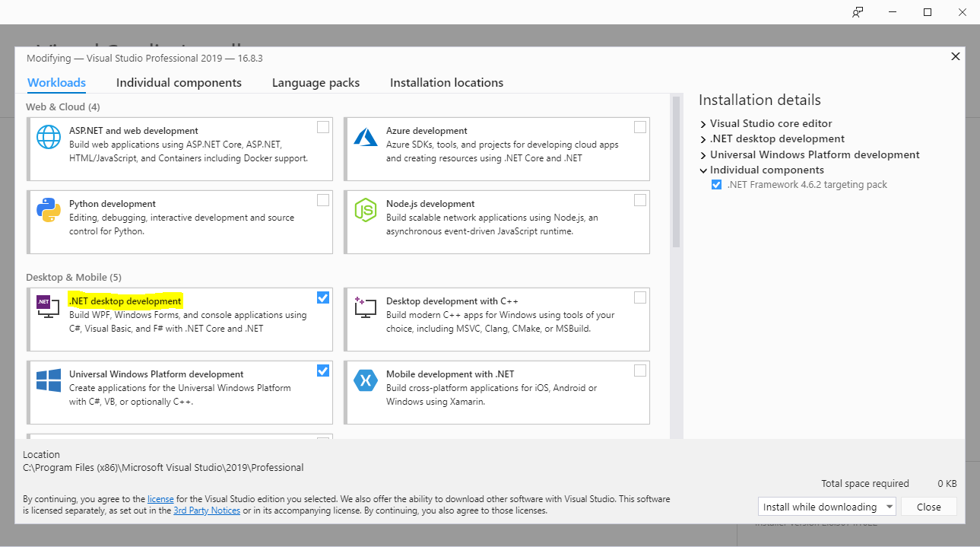Click the installation location path text
980x547 pixels.
click(x=163, y=467)
